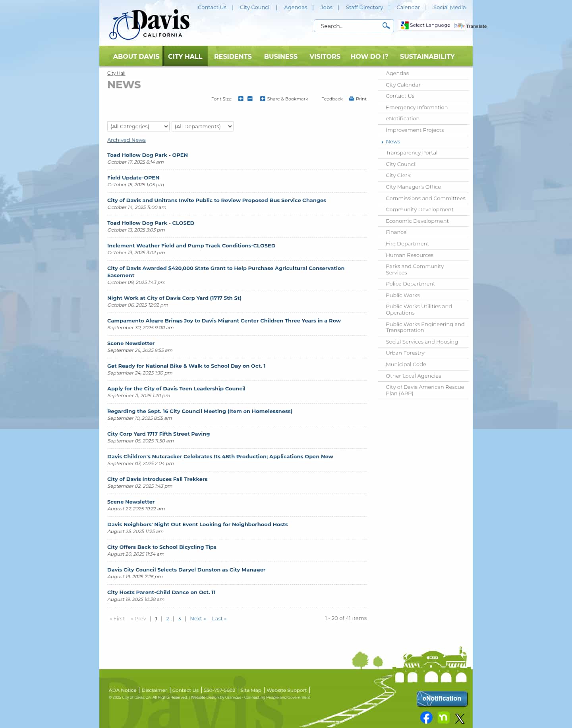Open Teen Leadership Council article
This screenshot has width=572, height=728.
(176, 389)
